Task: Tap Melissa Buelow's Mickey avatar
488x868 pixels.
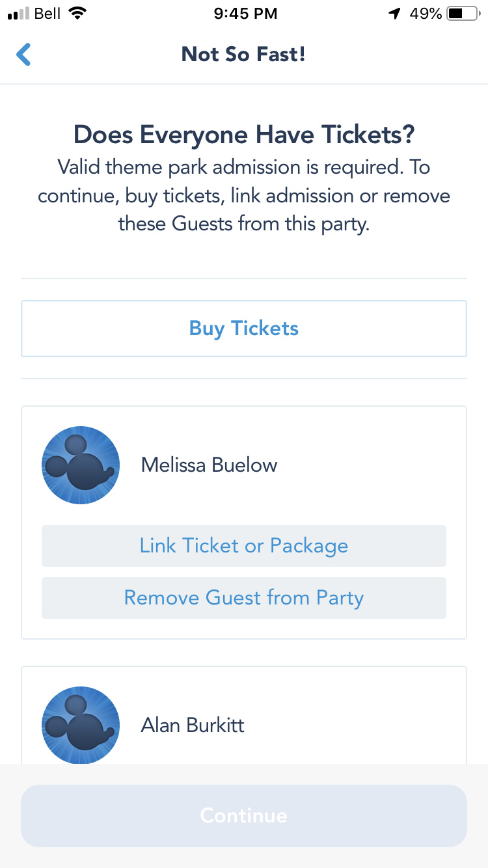Action: [x=81, y=465]
